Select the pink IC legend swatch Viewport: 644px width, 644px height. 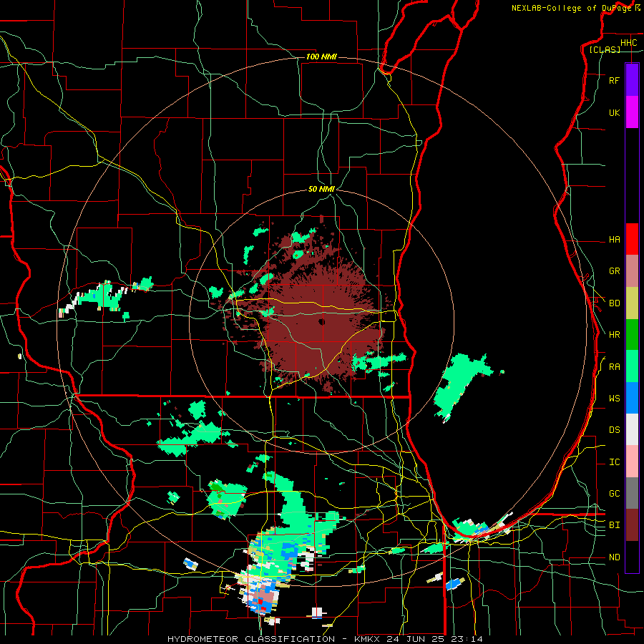[x=632, y=462]
